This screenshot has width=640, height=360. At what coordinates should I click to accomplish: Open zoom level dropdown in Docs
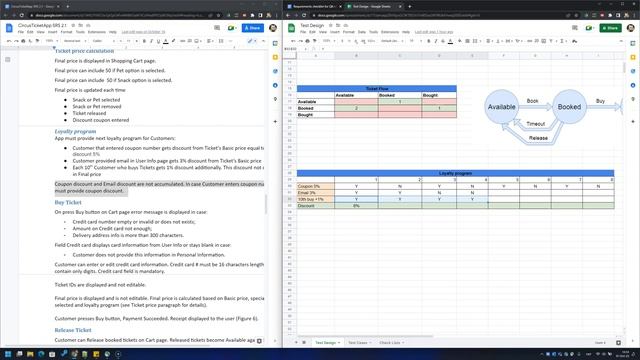pos(51,41)
